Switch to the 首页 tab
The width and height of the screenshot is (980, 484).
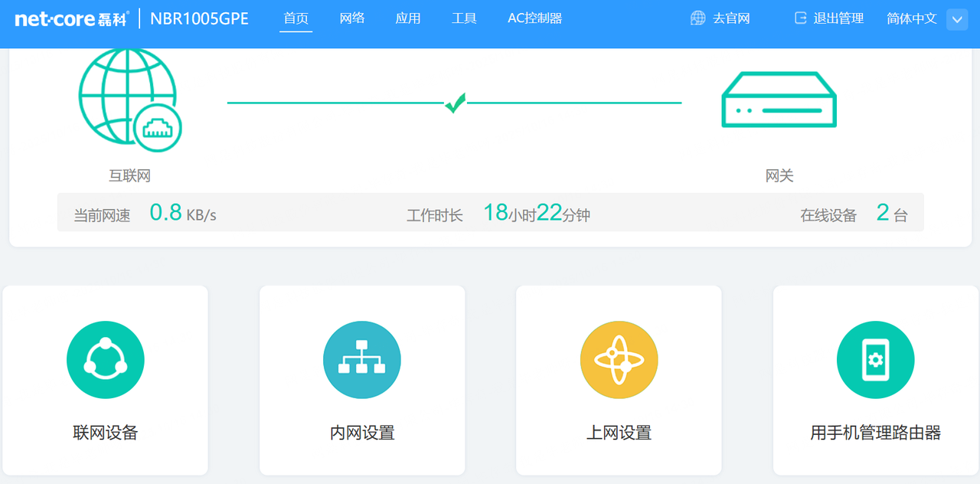point(296,18)
